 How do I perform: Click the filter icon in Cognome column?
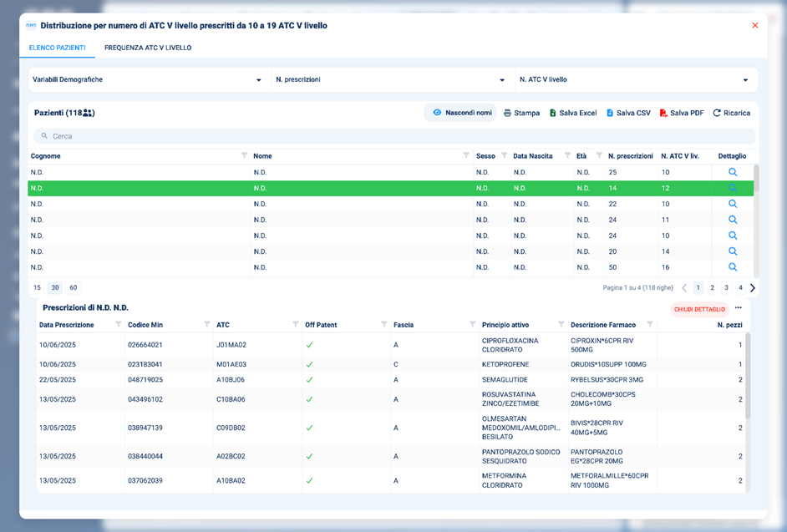244,156
